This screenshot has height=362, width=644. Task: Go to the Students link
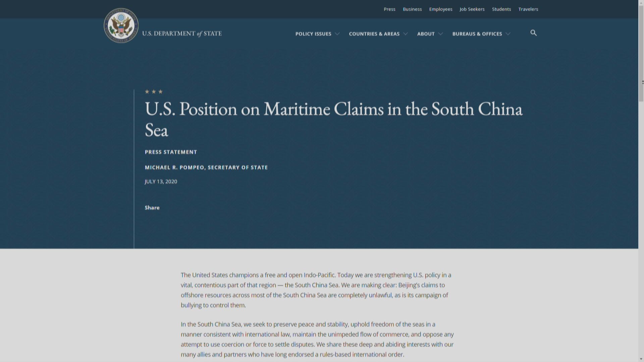click(x=501, y=9)
